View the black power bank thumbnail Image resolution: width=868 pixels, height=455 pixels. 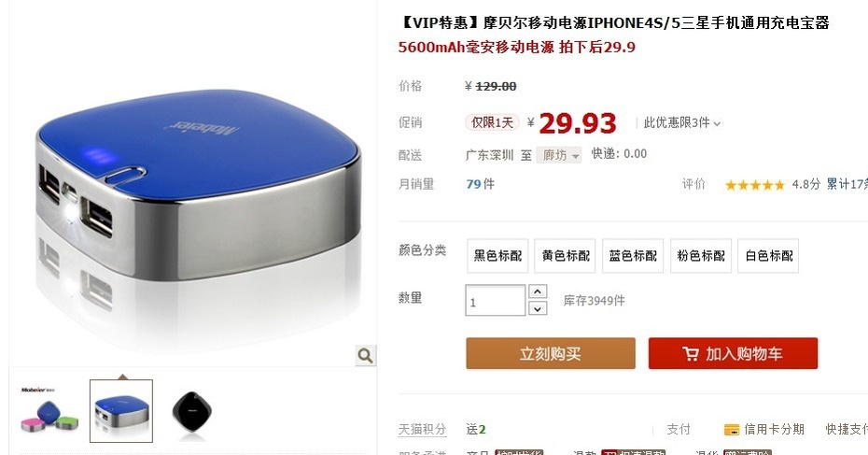(191, 411)
